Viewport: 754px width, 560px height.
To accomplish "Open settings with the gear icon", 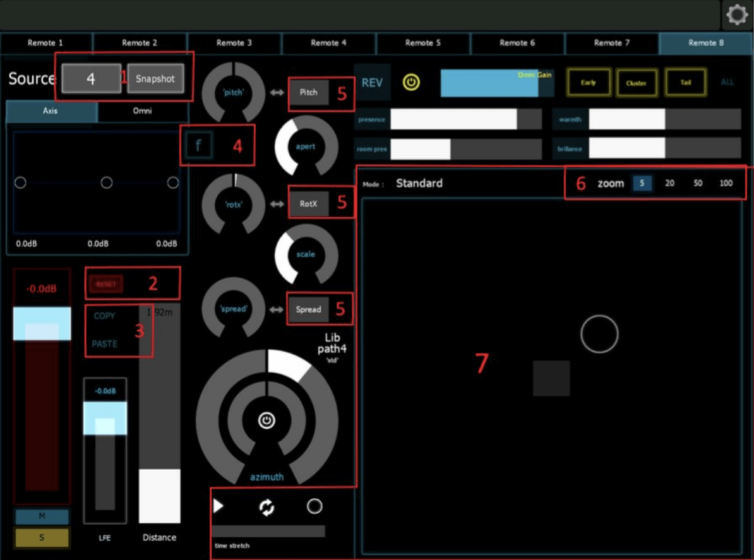I will point(737,15).
